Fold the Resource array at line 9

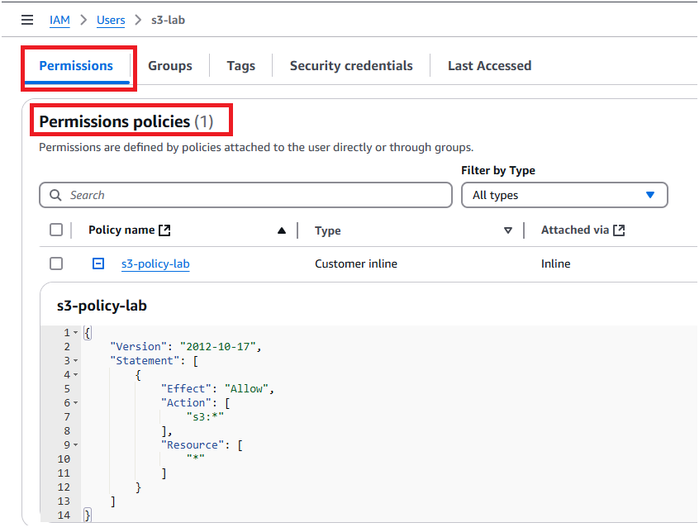(75, 445)
